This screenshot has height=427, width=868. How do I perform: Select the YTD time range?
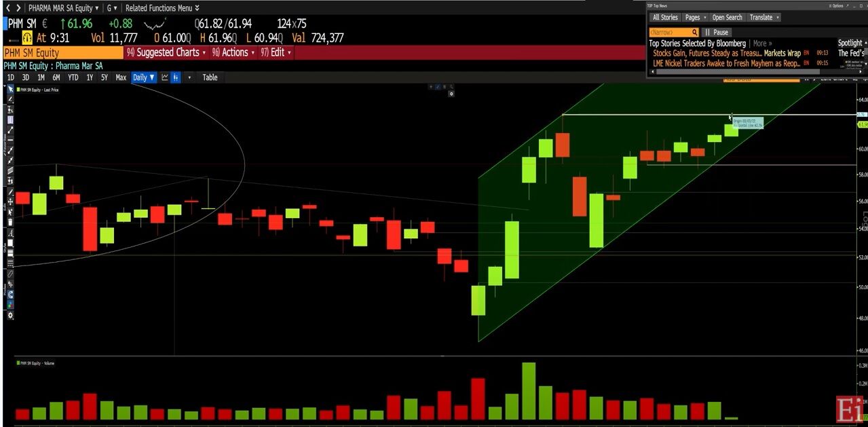coord(73,77)
